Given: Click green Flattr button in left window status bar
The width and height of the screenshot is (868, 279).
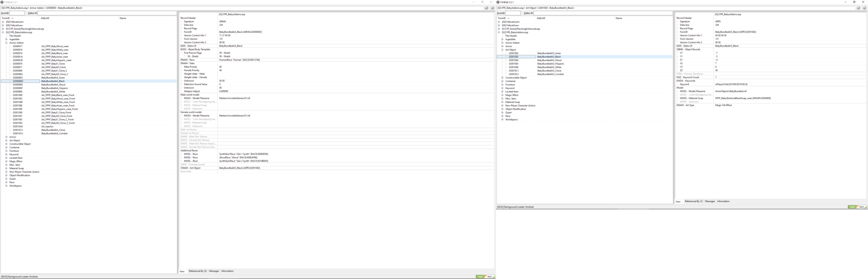Looking at the screenshot, I should [x=480, y=276].
